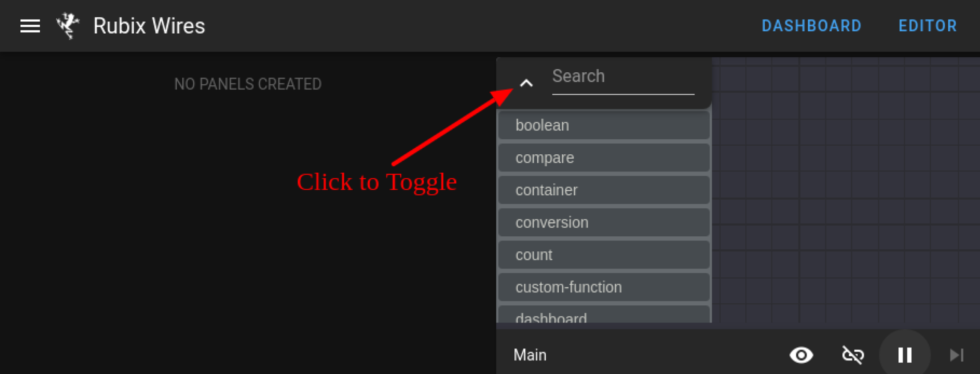
Task: Click the step-forward skip icon
Action: pyautogui.click(x=956, y=355)
